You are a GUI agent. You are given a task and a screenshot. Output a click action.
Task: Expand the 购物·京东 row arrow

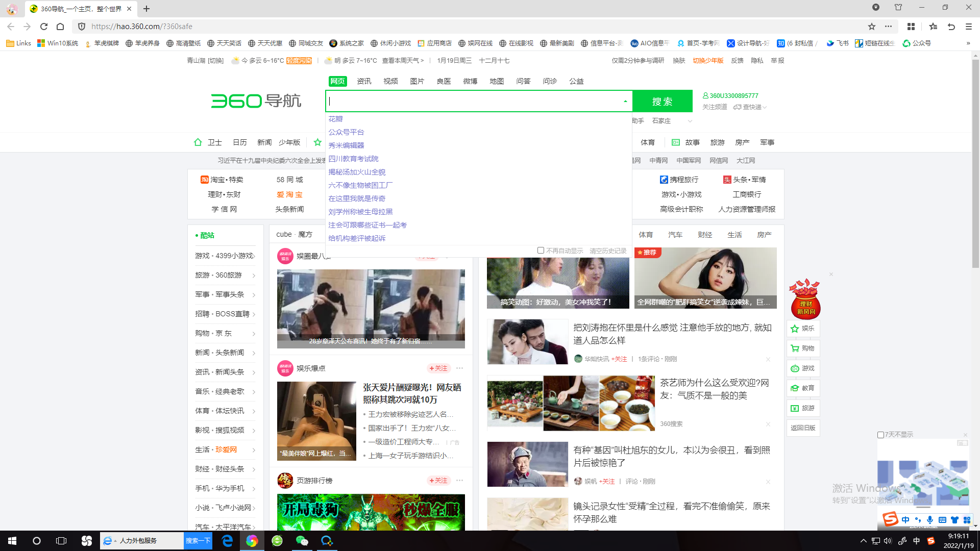coord(254,334)
